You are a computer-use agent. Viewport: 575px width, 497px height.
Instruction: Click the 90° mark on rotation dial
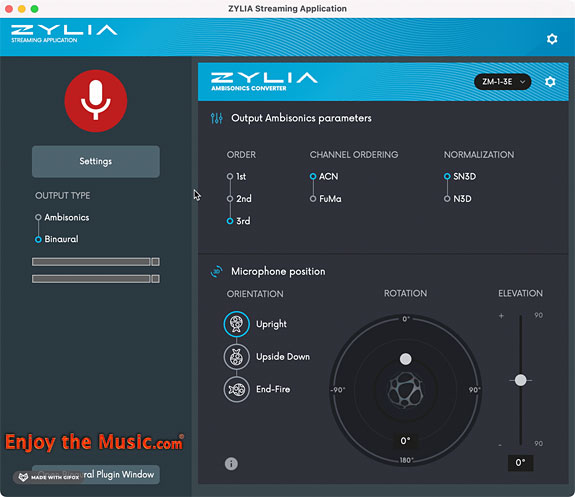pyautogui.click(x=474, y=390)
